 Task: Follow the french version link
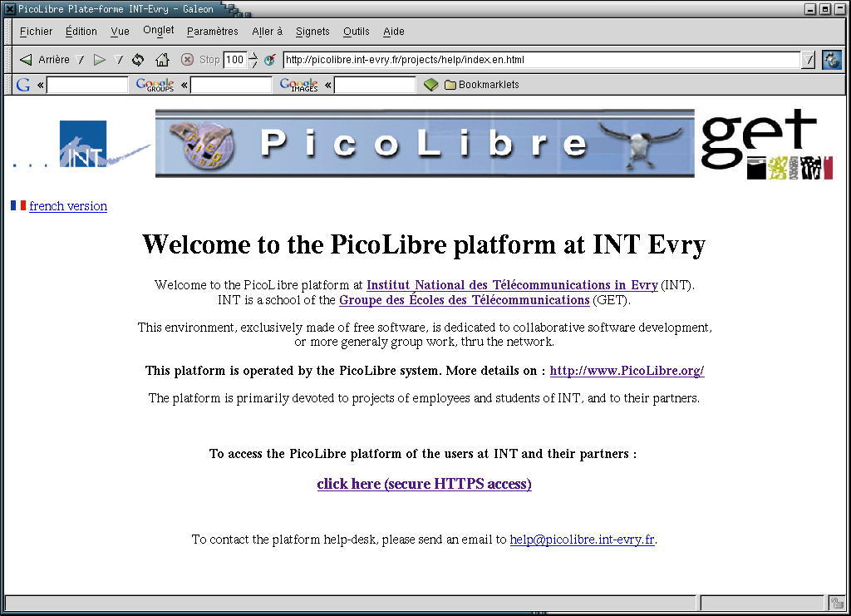tap(68, 206)
